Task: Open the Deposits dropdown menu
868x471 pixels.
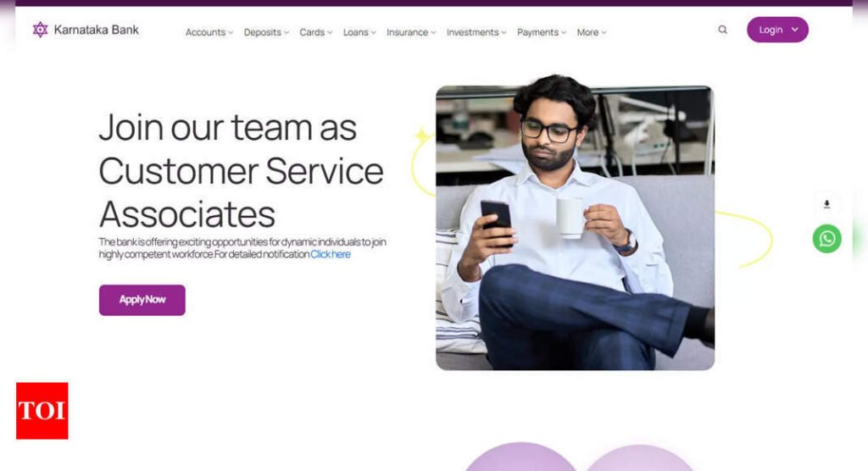Action: 266,33
